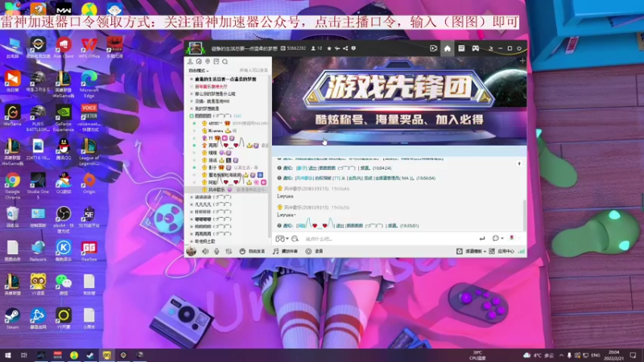Collapse the 图图图图 channel group
This screenshot has height=362, width=644.
[192, 116]
